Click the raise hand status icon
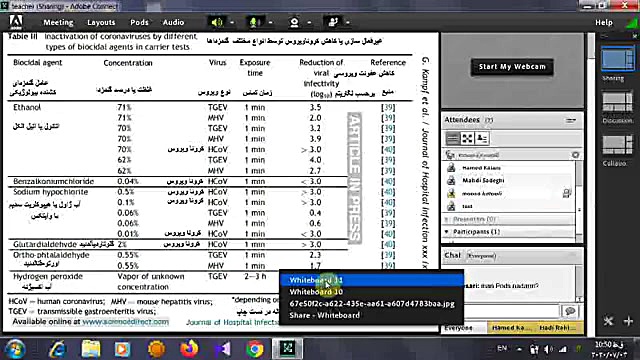640x360 pixels. pos(333,22)
